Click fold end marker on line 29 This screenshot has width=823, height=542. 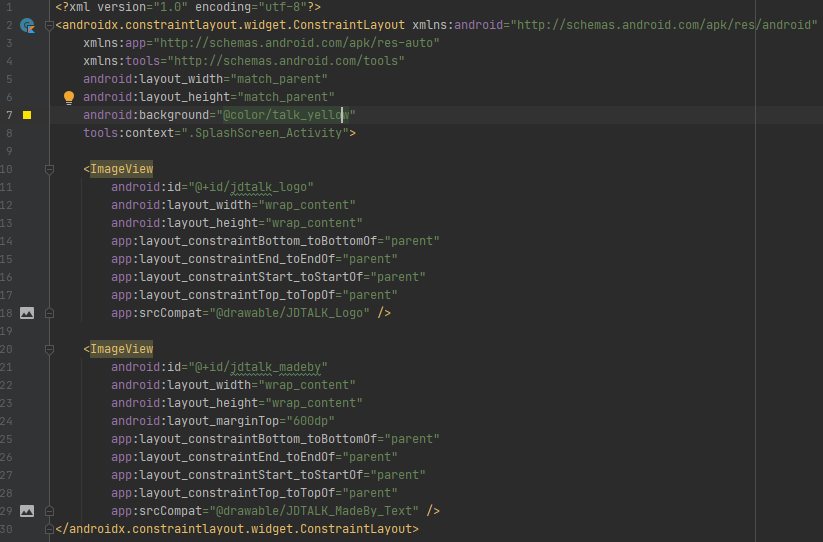[49, 511]
